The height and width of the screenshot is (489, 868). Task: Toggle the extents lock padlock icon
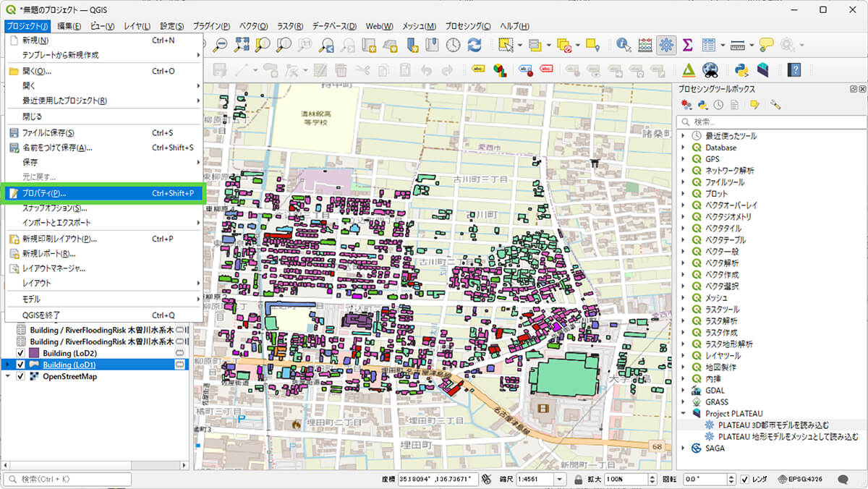(579, 480)
